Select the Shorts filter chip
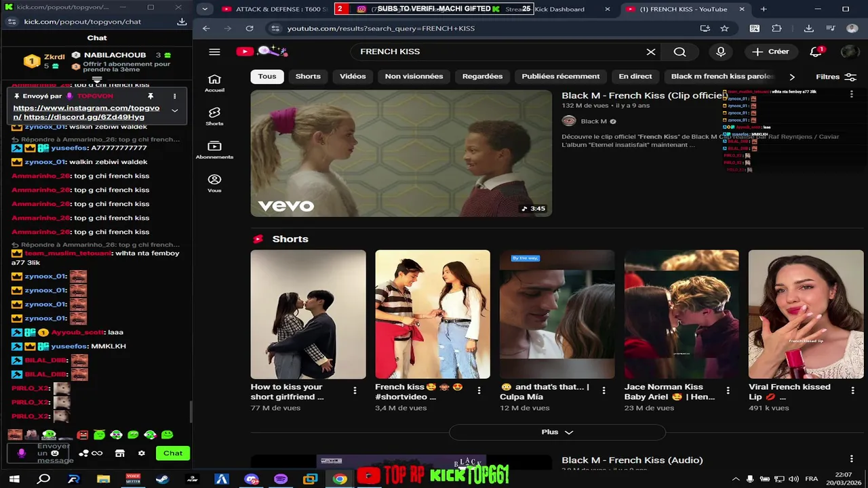 pos(308,77)
